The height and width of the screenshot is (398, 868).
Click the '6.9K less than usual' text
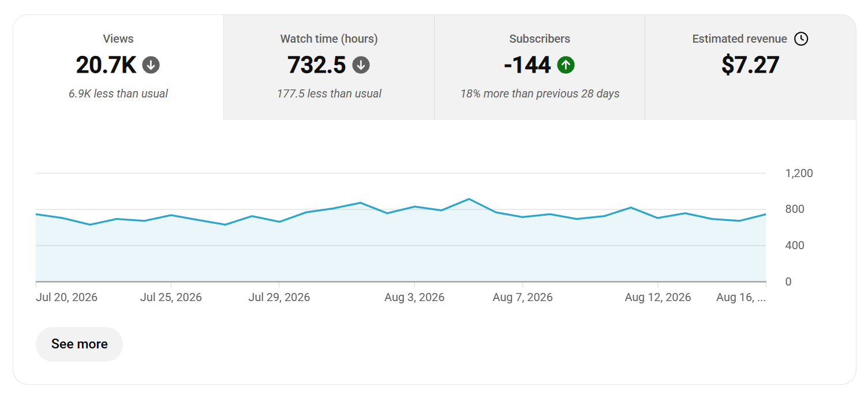pyautogui.click(x=118, y=93)
